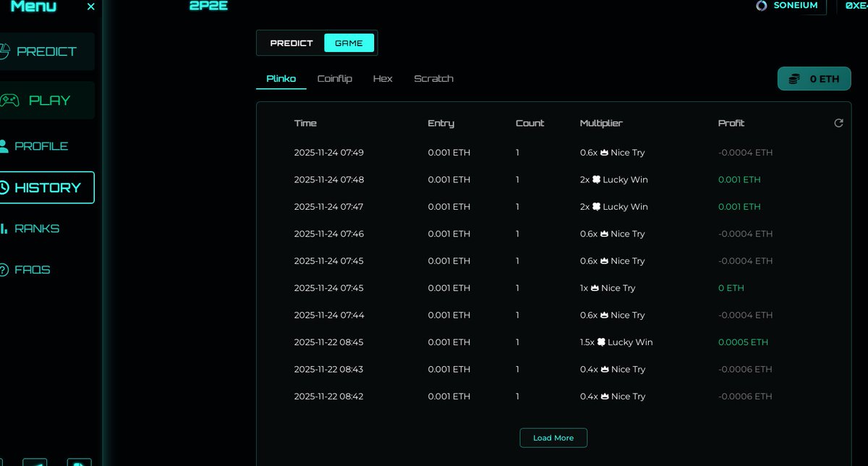Close the Menu sidebar with X
Image resolution: width=868 pixels, height=466 pixels.
click(90, 7)
